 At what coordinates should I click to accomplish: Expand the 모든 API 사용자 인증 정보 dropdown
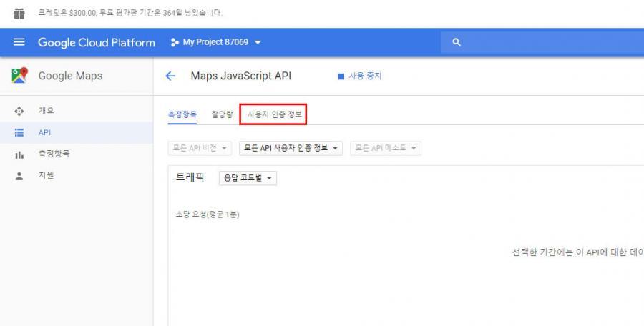coord(291,148)
